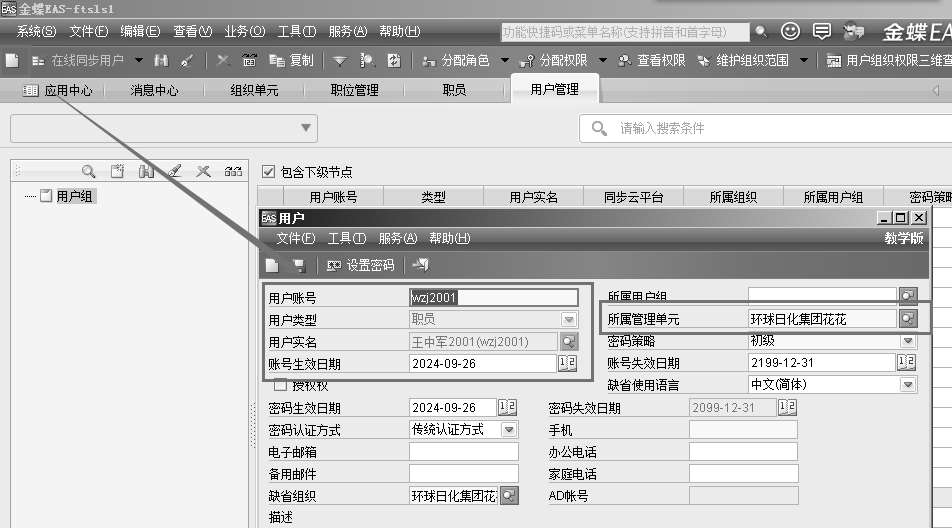Select the 用户组 tree node

(x=74, y=196)
